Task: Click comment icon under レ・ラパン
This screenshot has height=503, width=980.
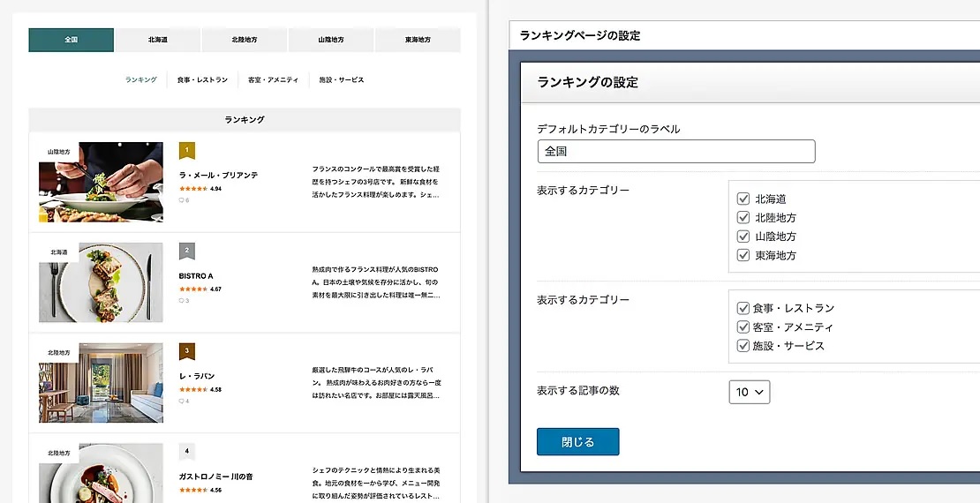Action: click(x=182, y=401)
